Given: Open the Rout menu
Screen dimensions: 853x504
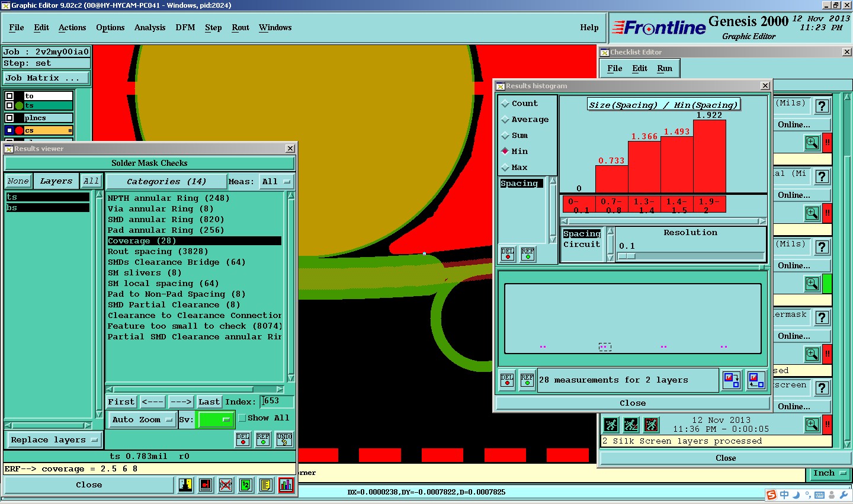Looking at the screenshot, I should coord(240,28).
